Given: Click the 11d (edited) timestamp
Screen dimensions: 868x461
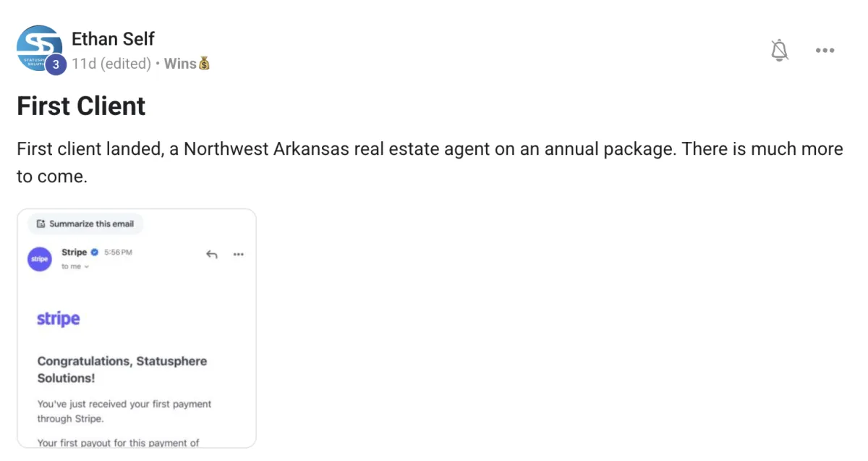Looking at the screenshot, I should click(x=111, y=64).
